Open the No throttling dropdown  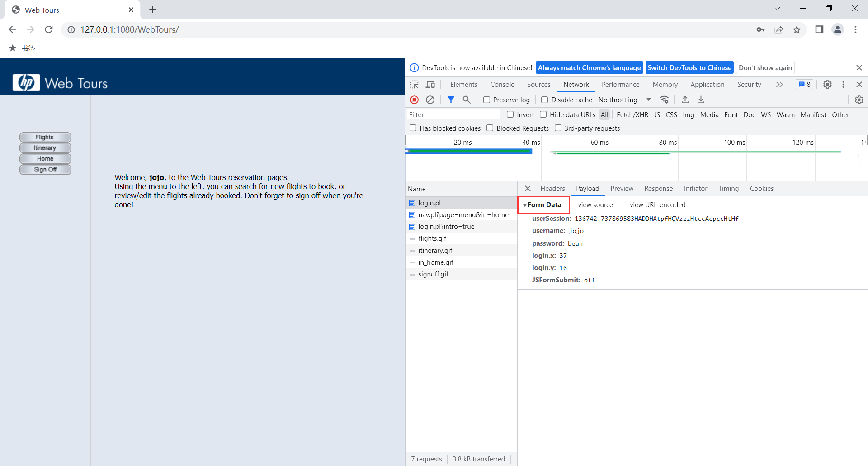click(624, 100)
